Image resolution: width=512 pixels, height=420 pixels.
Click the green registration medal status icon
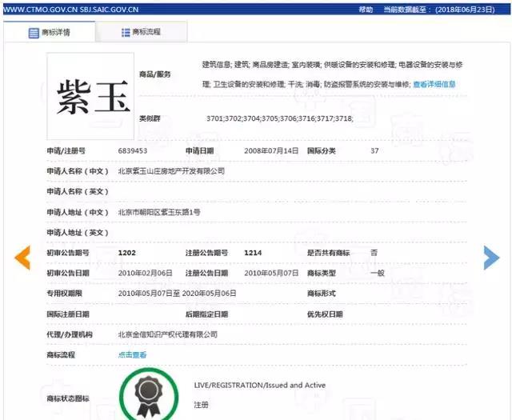pyautogui.click(x=149, y=394)
